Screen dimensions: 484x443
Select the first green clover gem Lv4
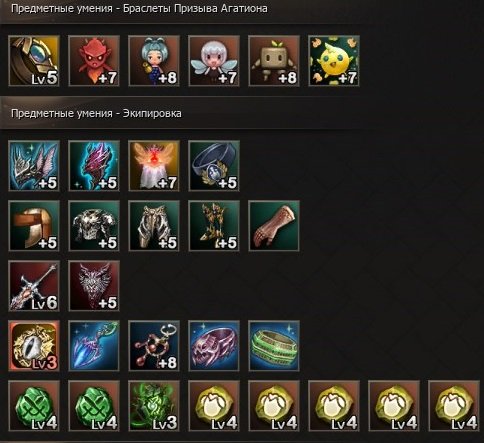click(x=34, y=406)
